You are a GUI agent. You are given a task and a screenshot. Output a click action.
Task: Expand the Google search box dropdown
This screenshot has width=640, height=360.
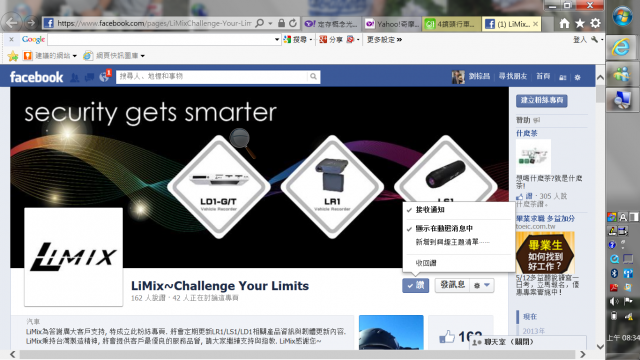(277, 40)
